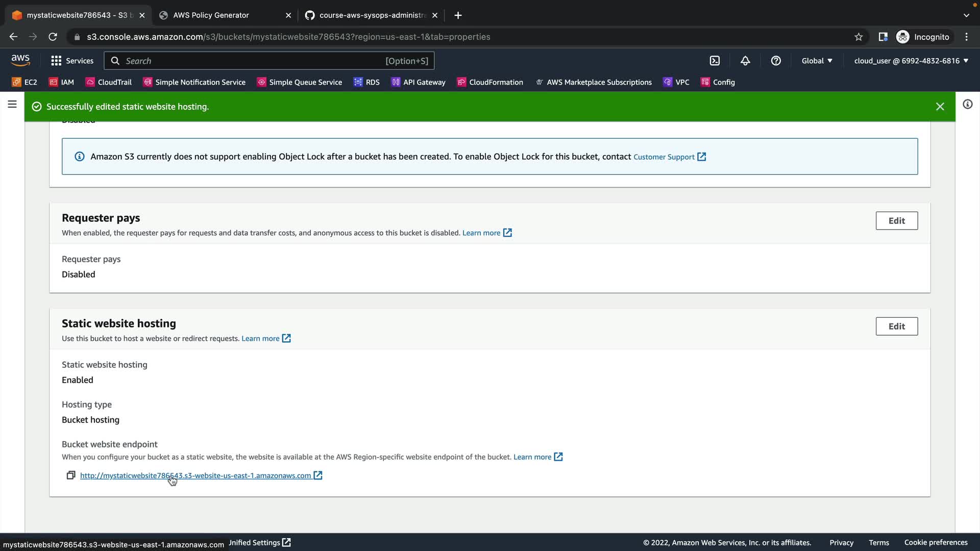980x551 pixels.
Task: Open the mystaticwebsite786543 website endpoint link
Action: click(195, 475)
